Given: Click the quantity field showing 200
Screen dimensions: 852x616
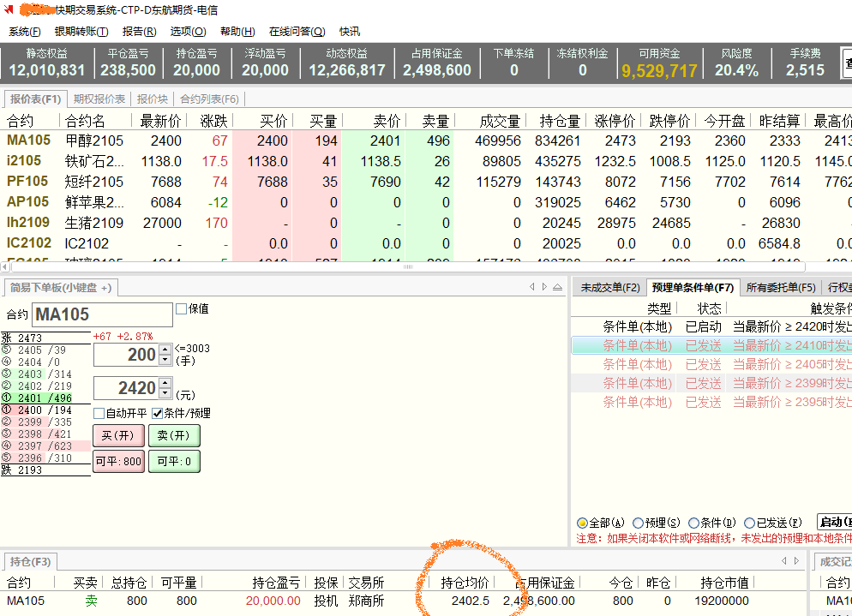Looking at the screenshot, I should [x=126, y=354].
